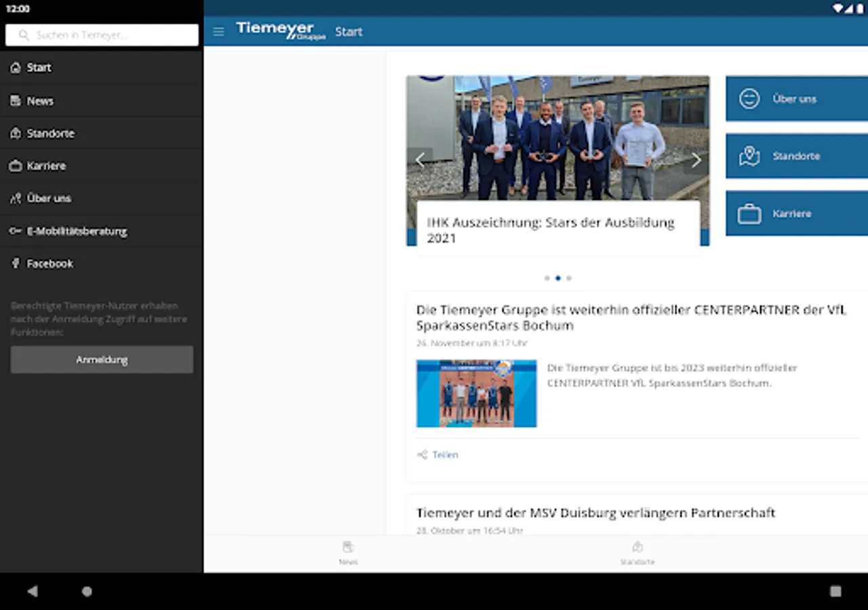Screen dimensions: 868x610
Task: Click the CENTERPARTNER article summary text
Action: tap(672, 375)
